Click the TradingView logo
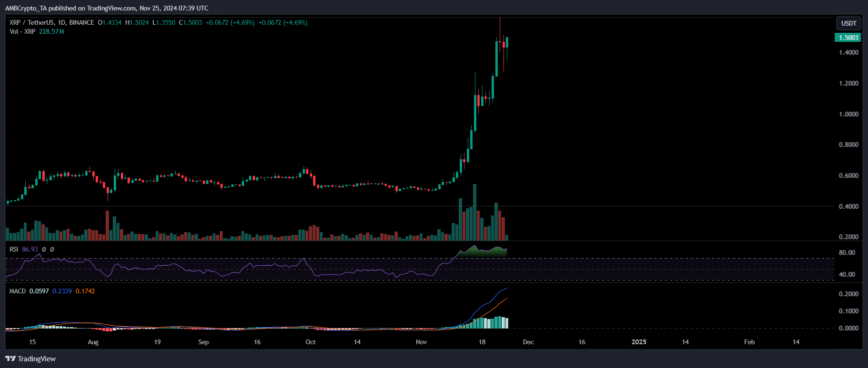Image resolution: width=868 pixels, height=368 pixels. (30, 359)
